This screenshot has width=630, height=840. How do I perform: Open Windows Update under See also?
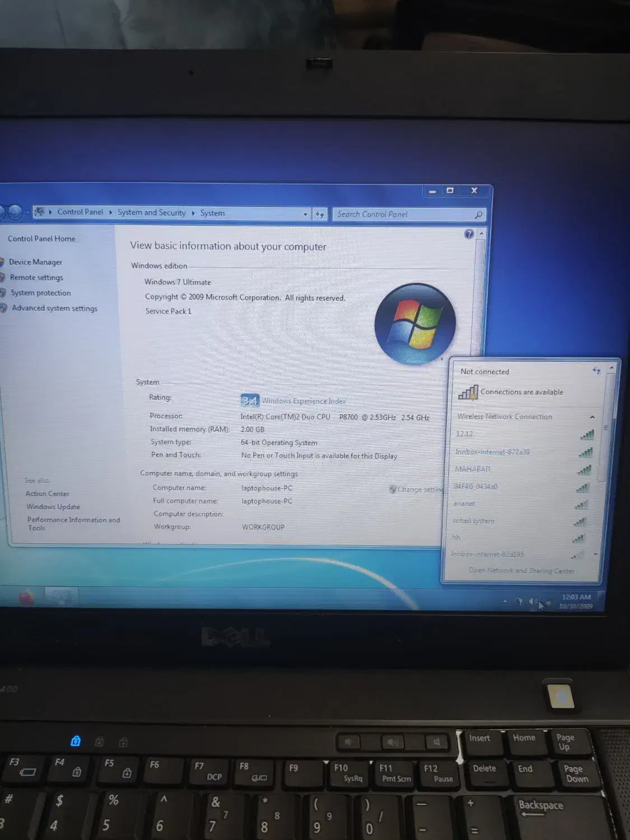53,507
